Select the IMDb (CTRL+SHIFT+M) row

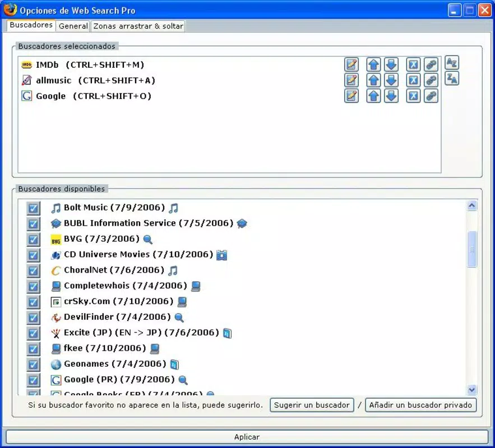coord(229,64)
